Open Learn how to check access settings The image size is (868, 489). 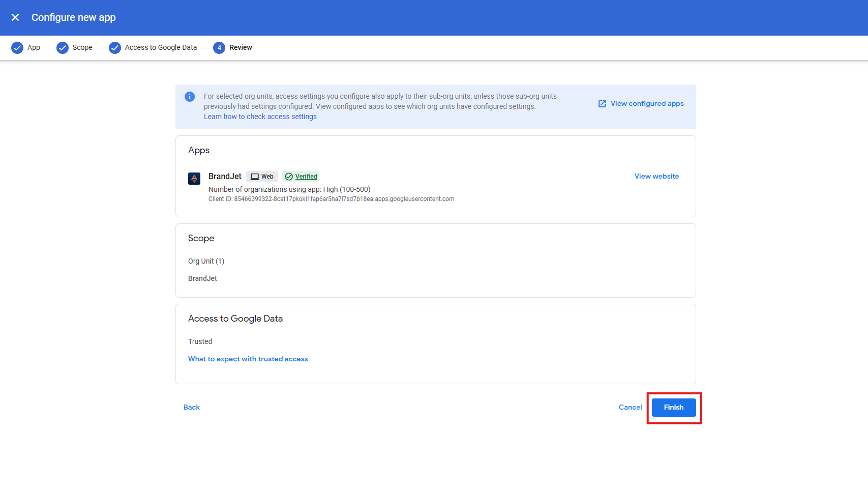260,117
